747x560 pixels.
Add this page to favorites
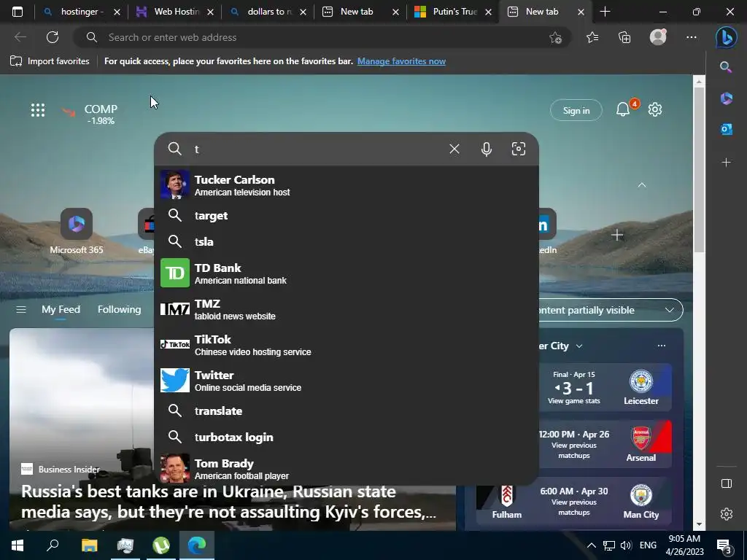point(555,37)
